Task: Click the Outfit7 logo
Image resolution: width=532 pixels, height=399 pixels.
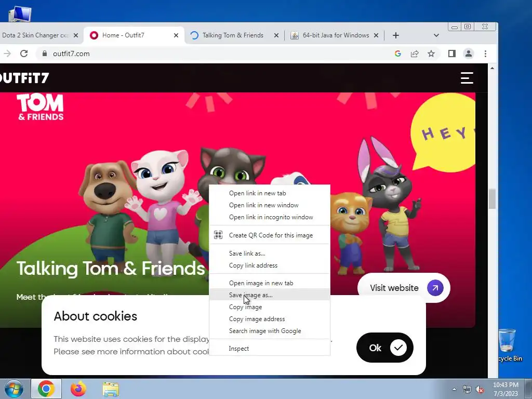Action: (x=24, y=78)
